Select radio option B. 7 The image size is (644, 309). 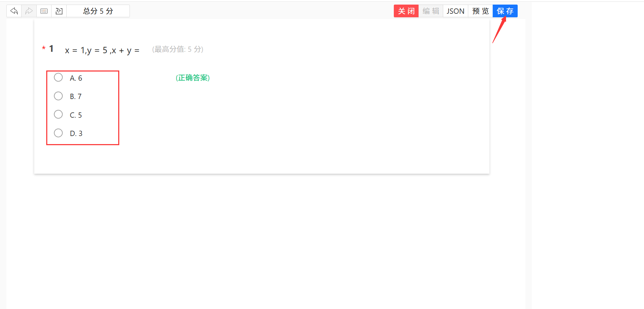tap(58, 96)
